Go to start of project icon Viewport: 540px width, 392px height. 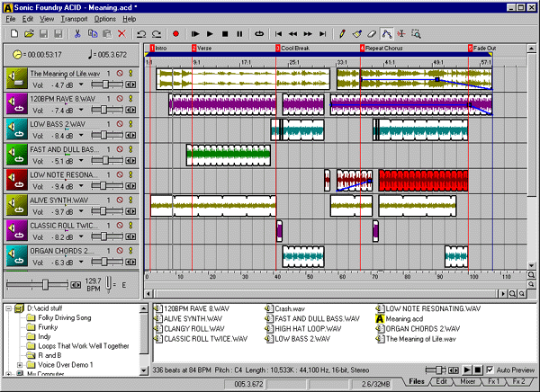[278, 34]
